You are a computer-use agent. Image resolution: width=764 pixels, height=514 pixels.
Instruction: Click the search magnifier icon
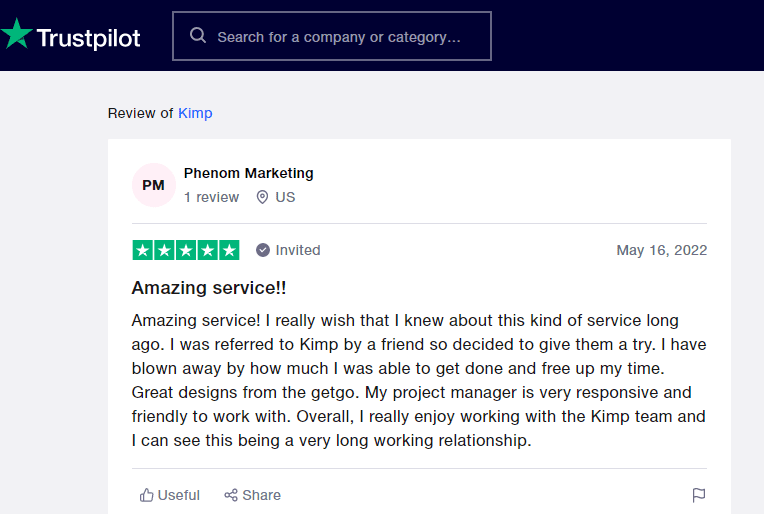tap(198, 37)
